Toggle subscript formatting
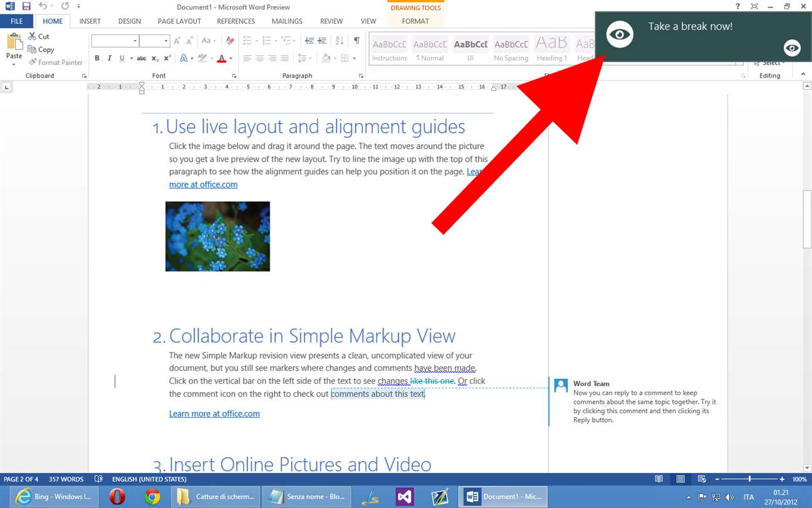812x508 pixels. (155, 58)
